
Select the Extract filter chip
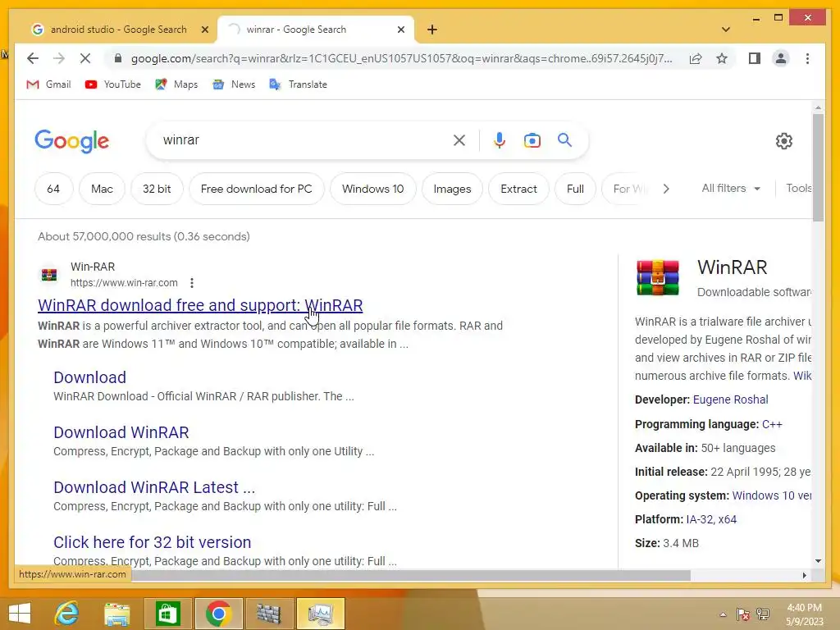point(518,189)
